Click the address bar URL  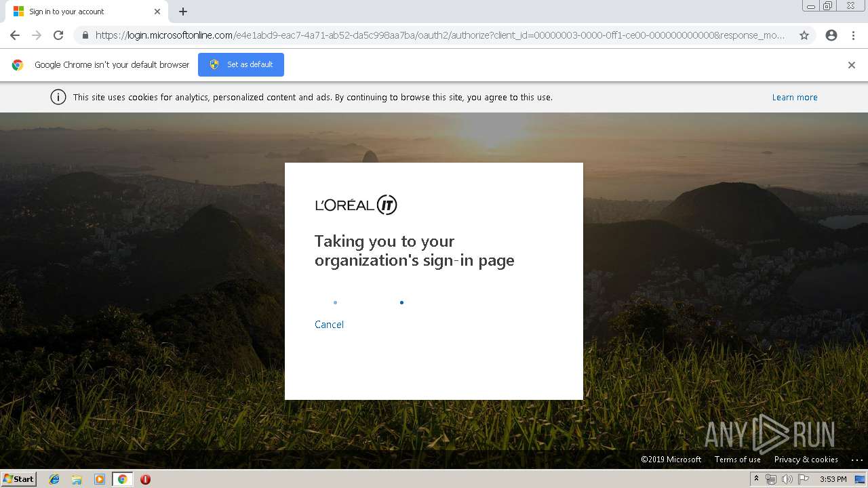click(x=439, y=35)
